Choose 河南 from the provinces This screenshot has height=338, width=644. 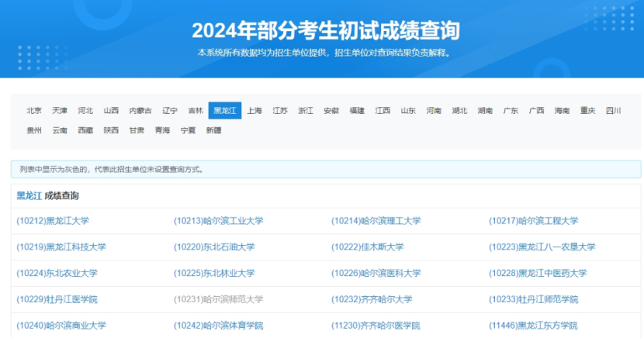[434, 110]
